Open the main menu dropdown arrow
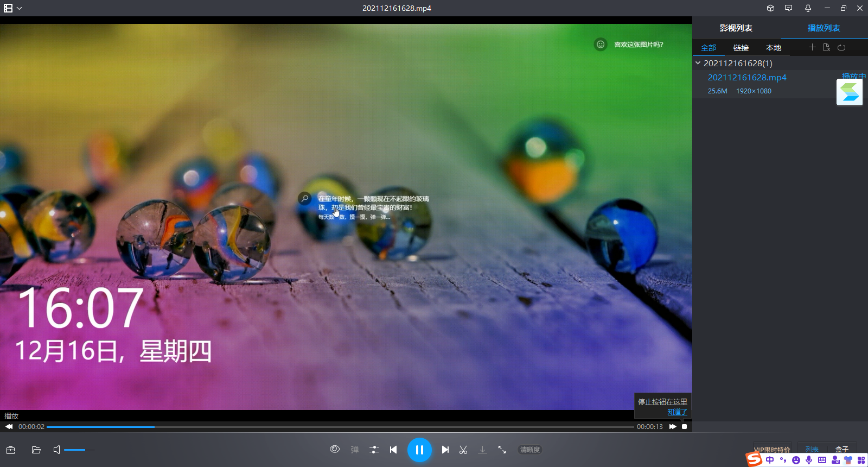 coord(20,8)
